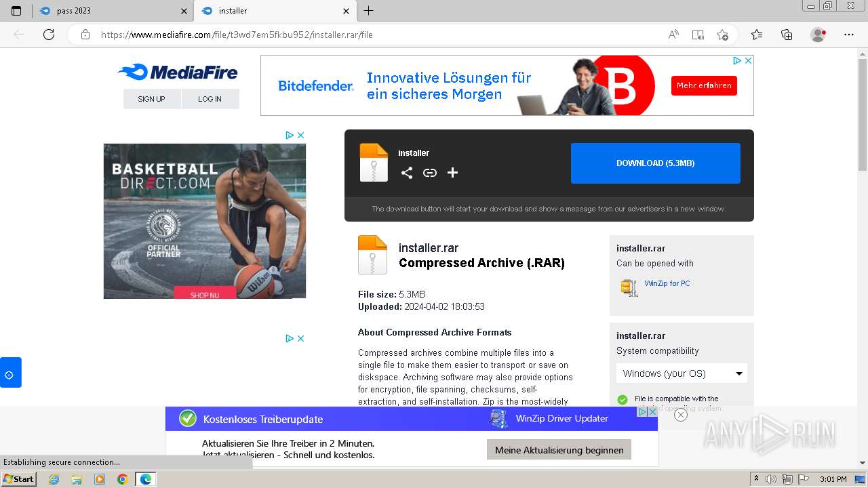Image resolution: width=868 pixels, height=488 pixels.
Task: Click the Basketball Direct ad image
Action: (205, 220)
